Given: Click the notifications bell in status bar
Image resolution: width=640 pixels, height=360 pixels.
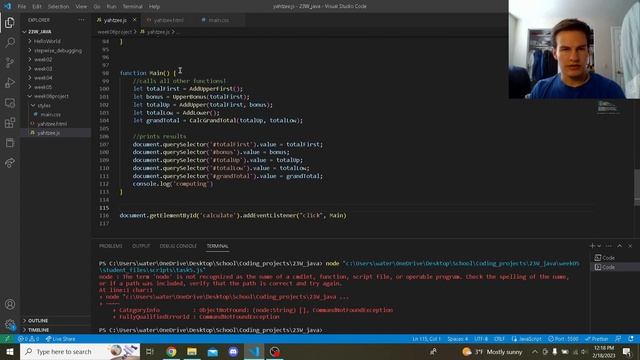Looking at the screenshot, I should coord(631,339).
